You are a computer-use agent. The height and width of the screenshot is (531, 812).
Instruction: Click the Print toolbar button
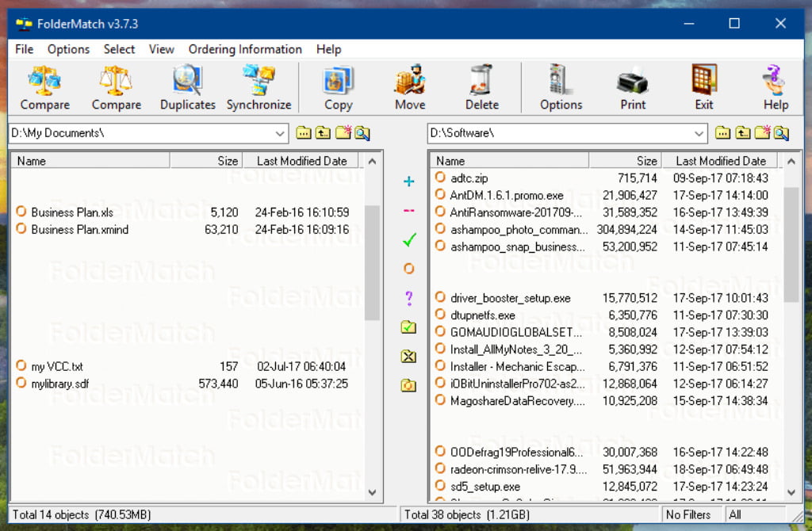coord(633,87)
